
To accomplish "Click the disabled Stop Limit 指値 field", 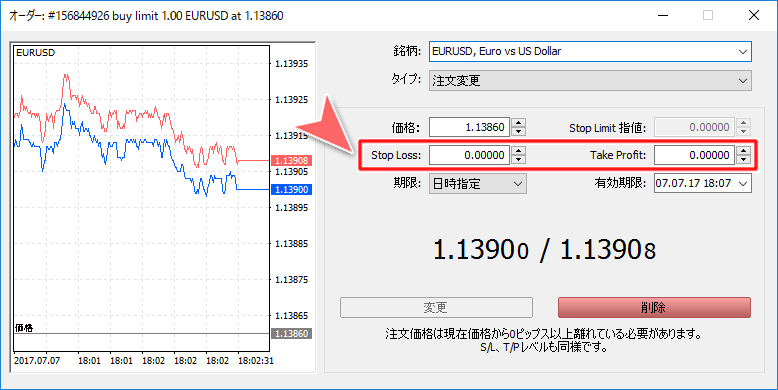I will (x=694, y=127).
